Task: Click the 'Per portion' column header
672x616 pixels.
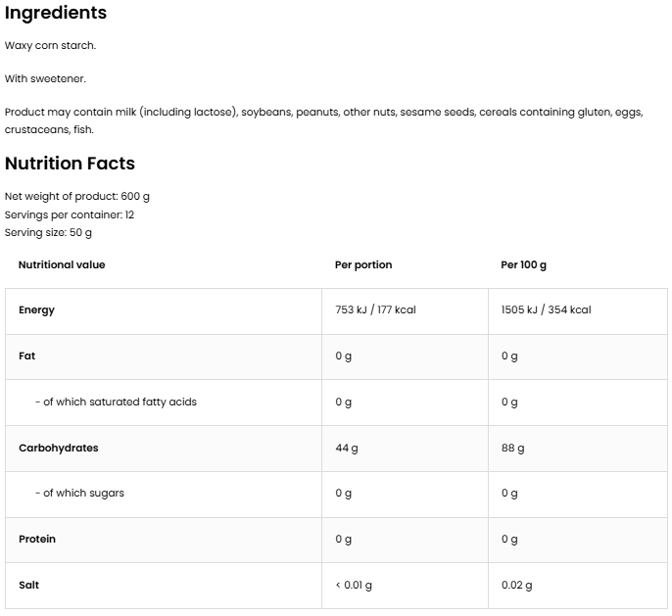Action: 362,264
